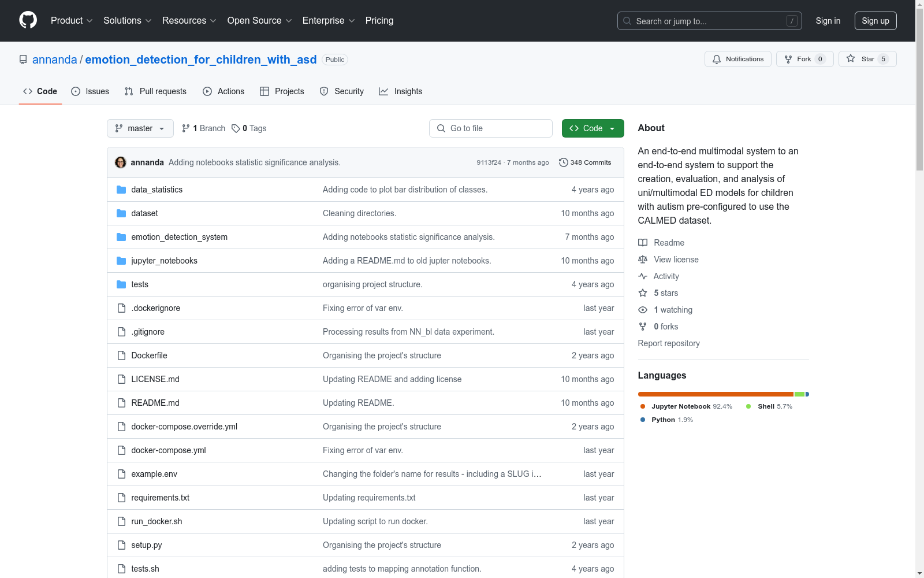Open the requirements.txt file

(161, 498)
